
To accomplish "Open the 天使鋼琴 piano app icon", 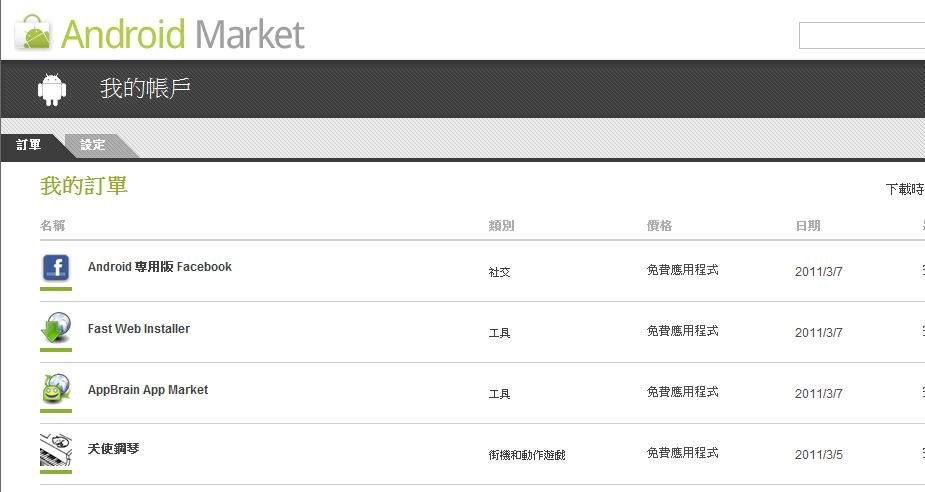I will [x=56, y=450].
